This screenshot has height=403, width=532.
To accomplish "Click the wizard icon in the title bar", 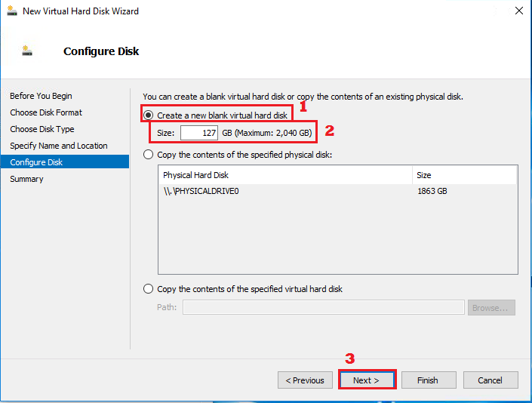I will click(11, 11).
